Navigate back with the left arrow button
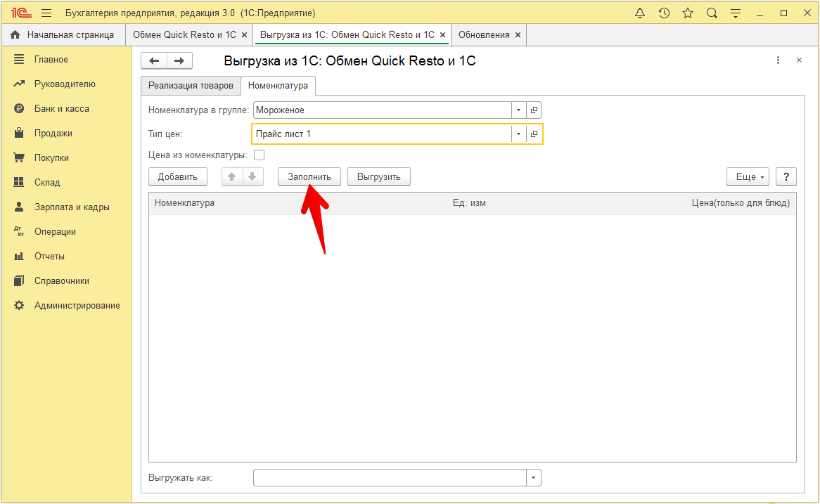Image resolution: width=820 pixels, height=504 pixels. pos(154,60)
